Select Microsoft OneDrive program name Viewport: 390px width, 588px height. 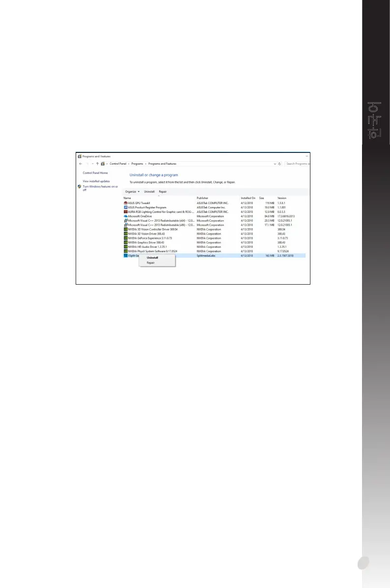coord(140,216)
